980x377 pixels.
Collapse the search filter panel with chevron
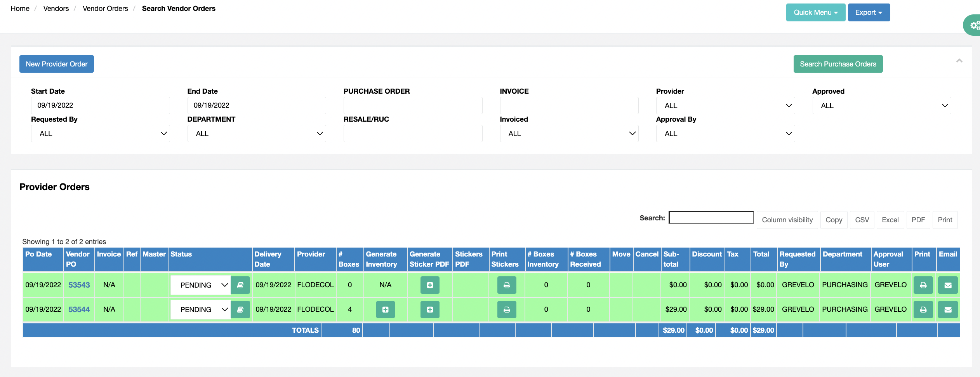[x=959, y=61]
